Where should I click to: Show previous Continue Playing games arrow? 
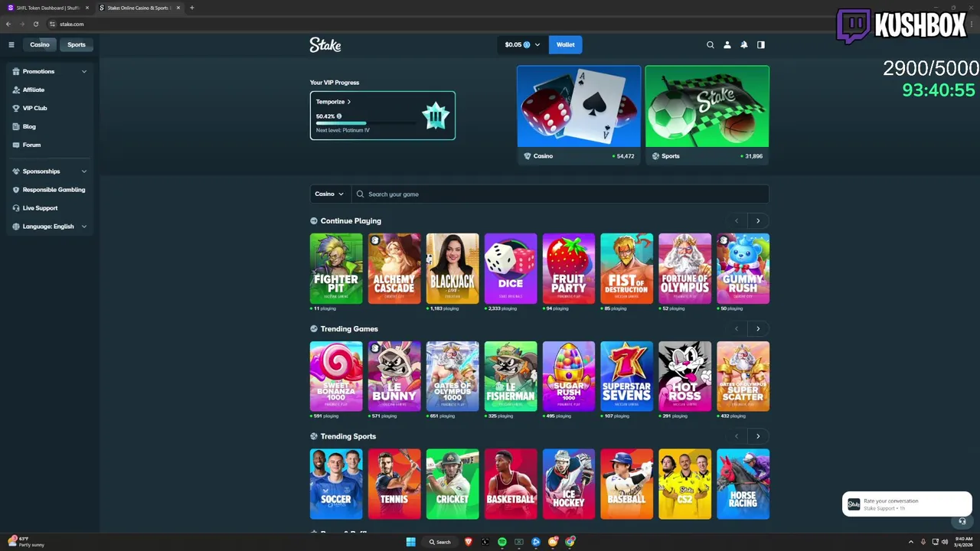point(737,221)
